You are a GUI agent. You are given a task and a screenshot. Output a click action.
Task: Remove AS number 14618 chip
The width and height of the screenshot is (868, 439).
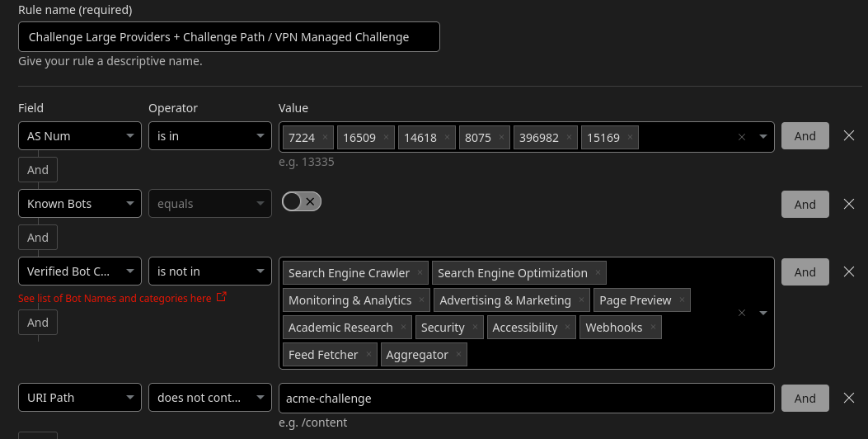click(447, 138)
